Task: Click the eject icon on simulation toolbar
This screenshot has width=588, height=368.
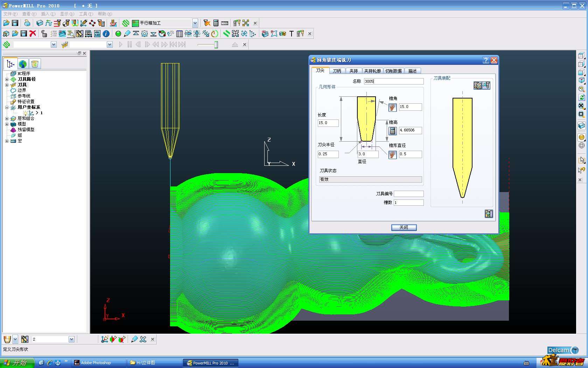Action: click(235, 45)
